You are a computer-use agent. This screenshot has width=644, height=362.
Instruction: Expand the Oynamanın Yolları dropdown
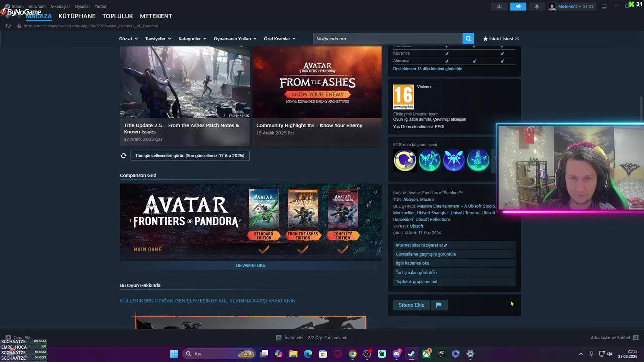pyautogui.click(x=235, y=39)
